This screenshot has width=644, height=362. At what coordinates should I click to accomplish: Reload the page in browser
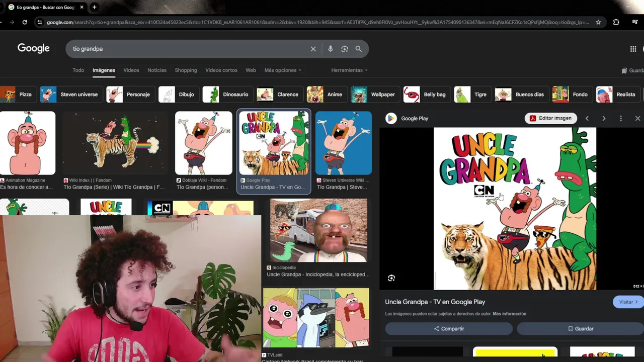25,22
